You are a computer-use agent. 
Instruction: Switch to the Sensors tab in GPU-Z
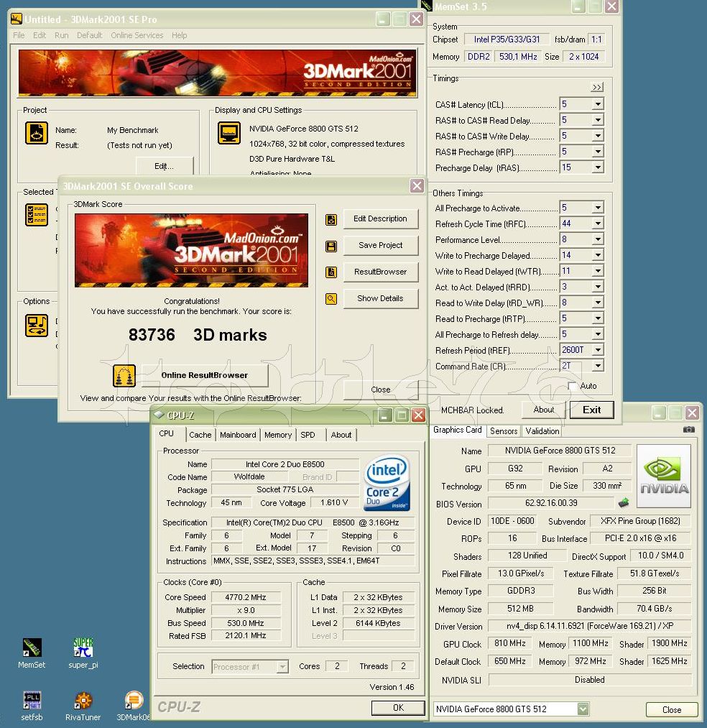pyautogui.click(x=504, y=431)
